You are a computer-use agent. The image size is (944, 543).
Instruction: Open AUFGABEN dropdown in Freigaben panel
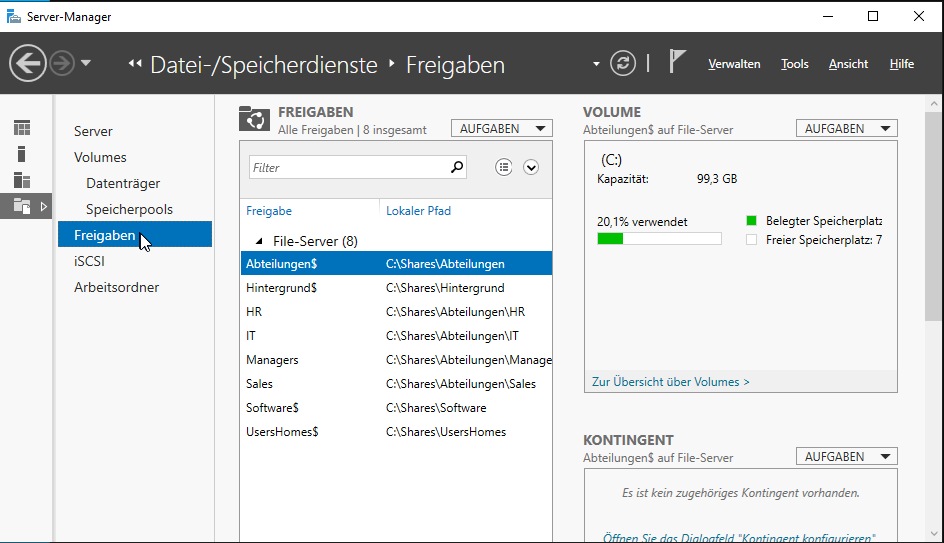(502, 128)
